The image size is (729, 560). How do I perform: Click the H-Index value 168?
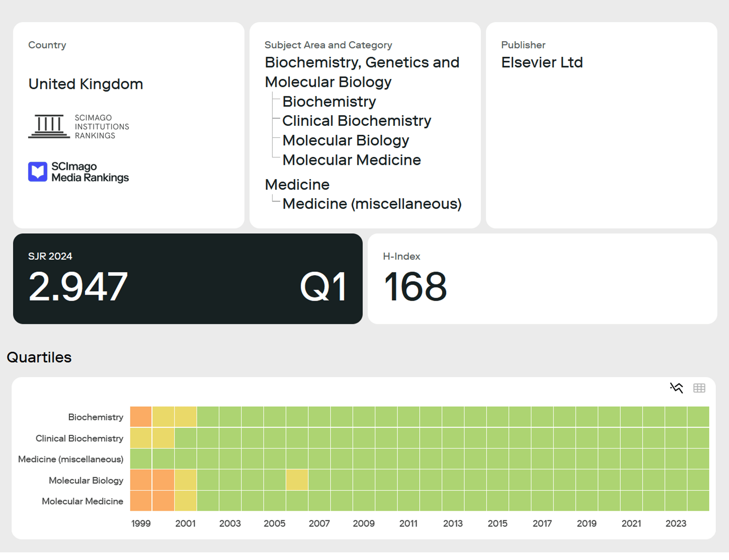415,286
